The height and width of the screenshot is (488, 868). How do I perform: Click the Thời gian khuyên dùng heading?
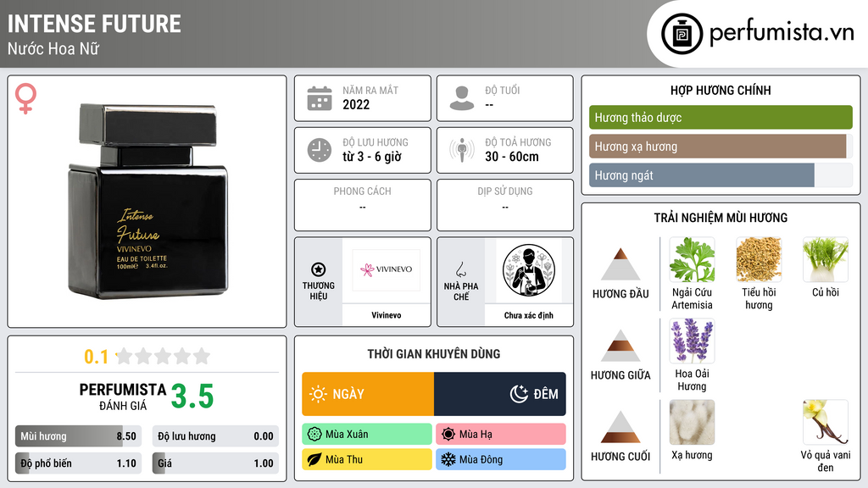(x=434, y=354)
